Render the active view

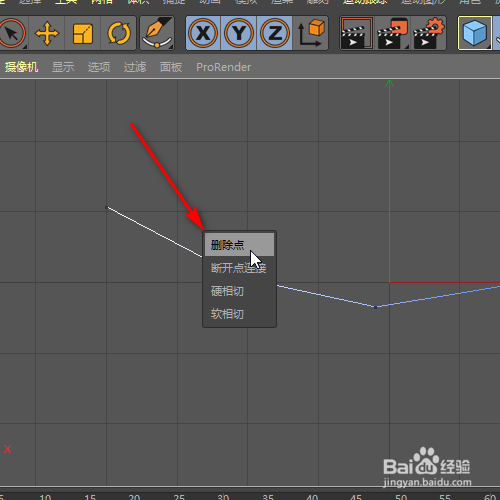click(x=357, y=33)
